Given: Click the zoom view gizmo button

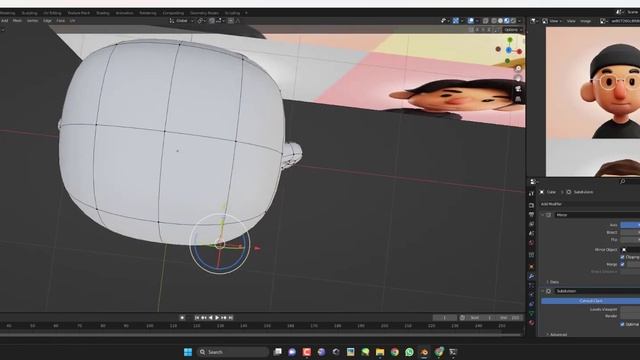Looking at the screenshot, I should tap(518, 69).
